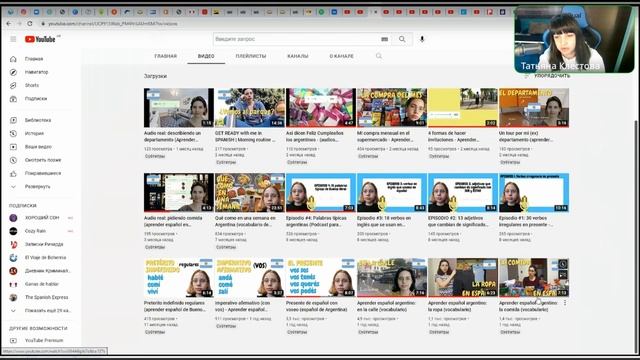Open 'Imperativo afirmativo (con vos)' thumbnail

coord(250,278)
